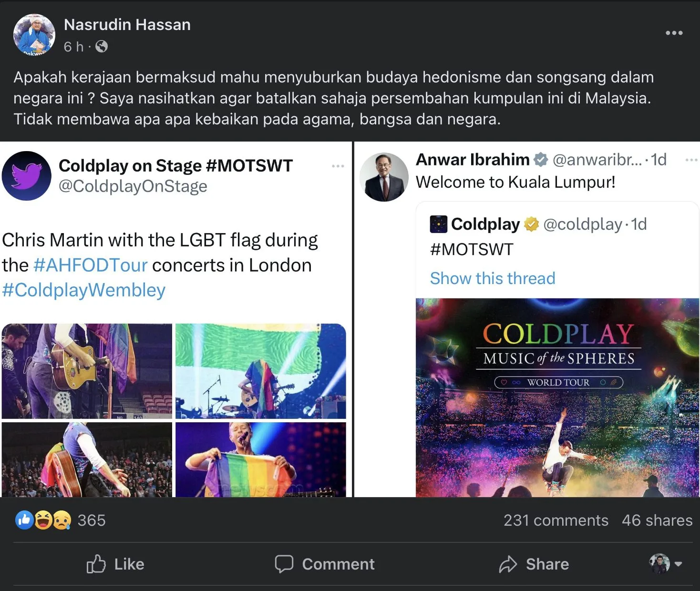Click Nasrudin Hassan's profile picture

[x=34, y=34]
